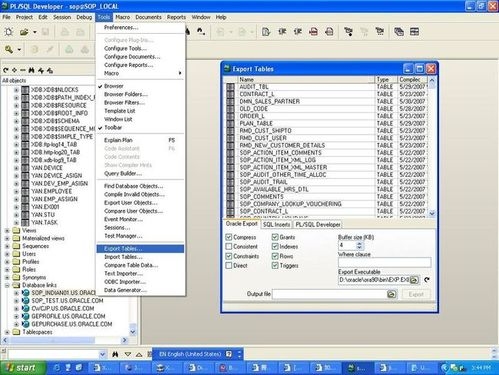Switch to the PL/SQL Developer export tab
Image resolution: width=499 pixels, height=375 pixels.
[x=318, y=225]
